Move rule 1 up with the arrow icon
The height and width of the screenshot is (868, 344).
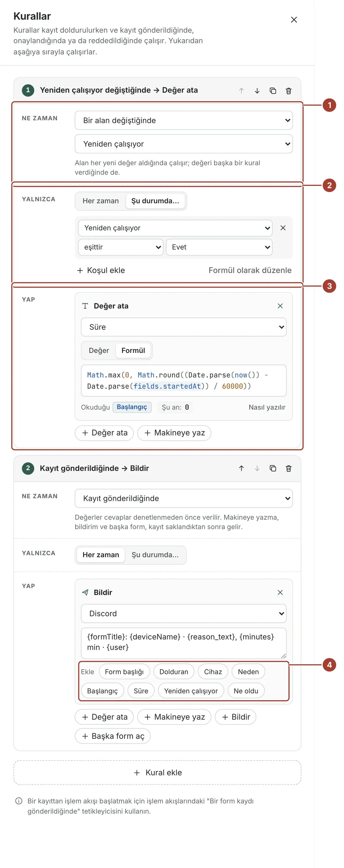click(x=242, y=91)
